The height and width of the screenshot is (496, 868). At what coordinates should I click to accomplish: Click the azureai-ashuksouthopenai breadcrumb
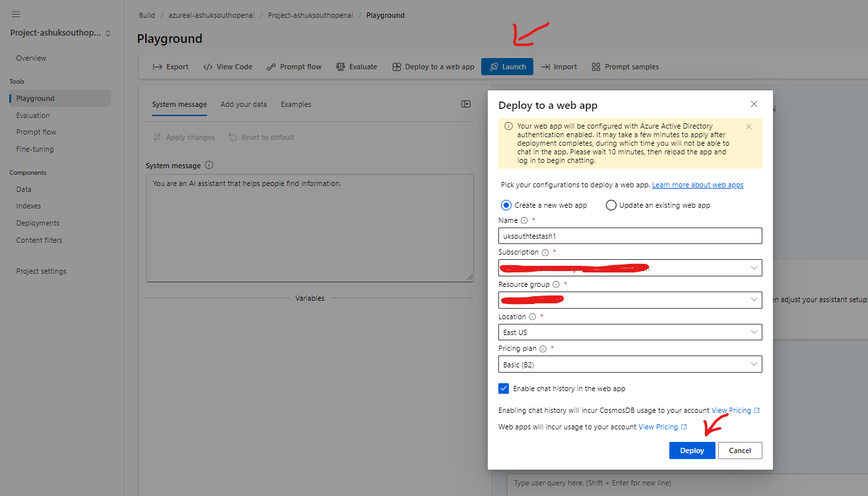point(211,15)
